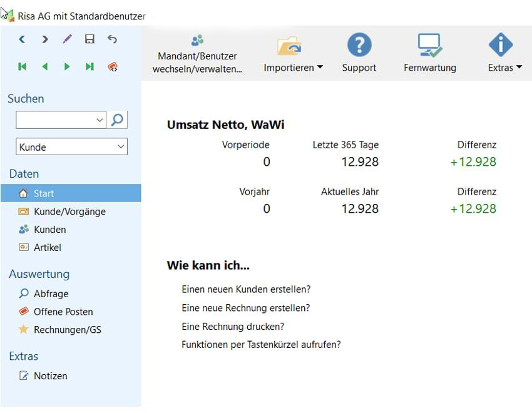Select Kunde/Vorgänge in sidebar
The image size is (532, 413).
click(x=69, y=212)
